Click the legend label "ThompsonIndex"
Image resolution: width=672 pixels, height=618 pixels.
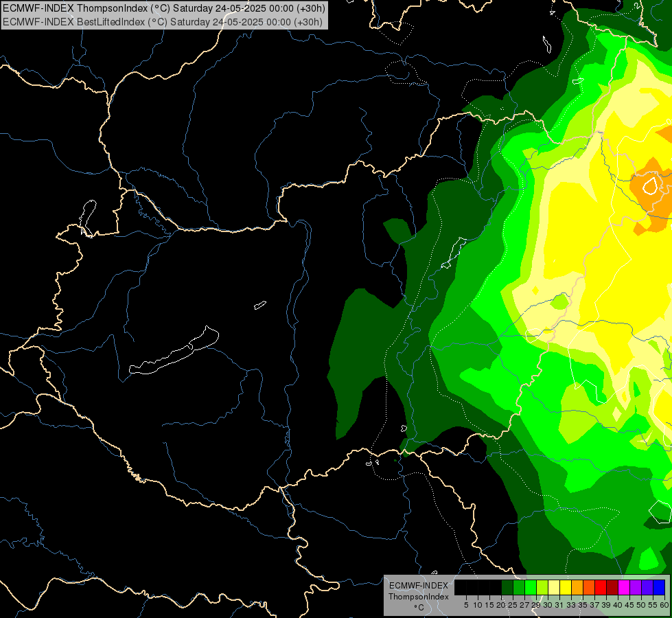pos(419,597)
